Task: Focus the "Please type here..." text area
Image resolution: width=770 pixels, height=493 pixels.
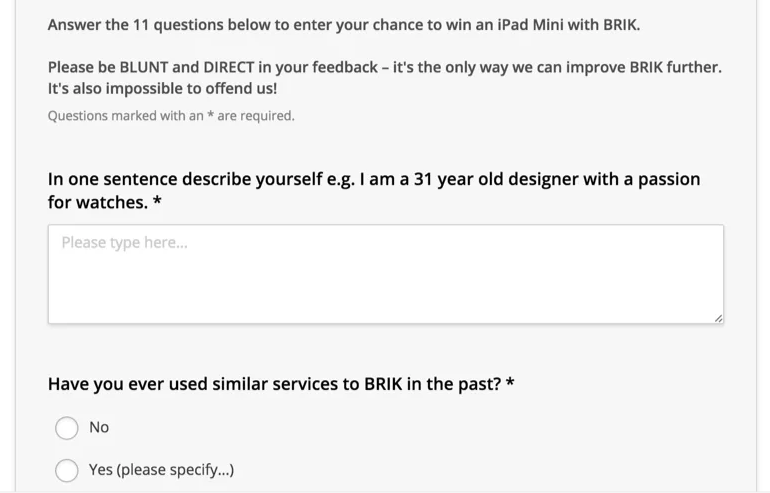Action: click(385, 274)
